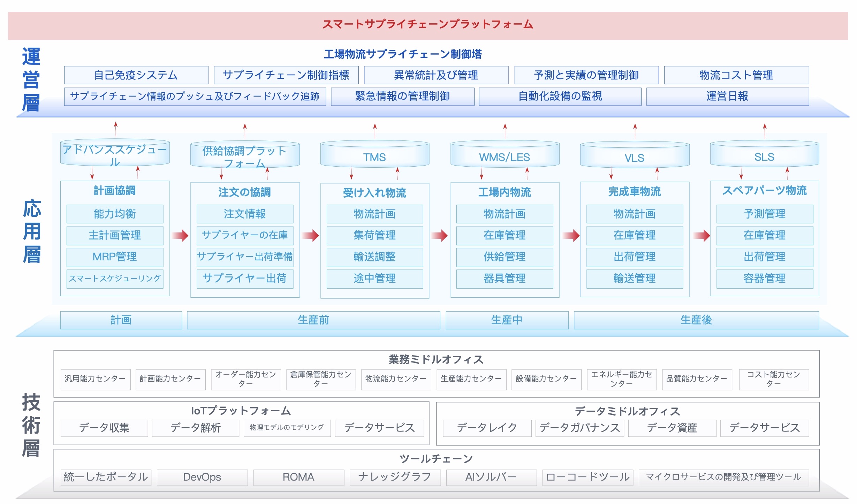Open the 運営日報 box
Screen dimensions: 857x504
point(728,96)
